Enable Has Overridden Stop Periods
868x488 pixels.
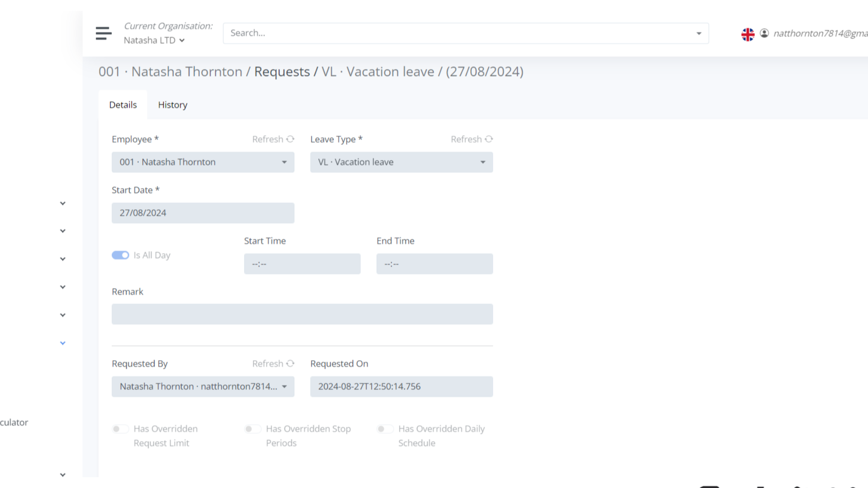253,429
